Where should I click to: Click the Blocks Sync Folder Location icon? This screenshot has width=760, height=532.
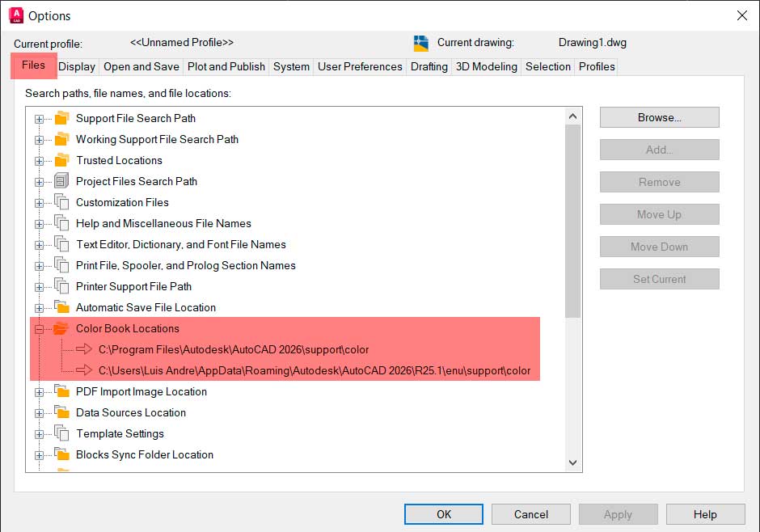[x=61, y=454]
